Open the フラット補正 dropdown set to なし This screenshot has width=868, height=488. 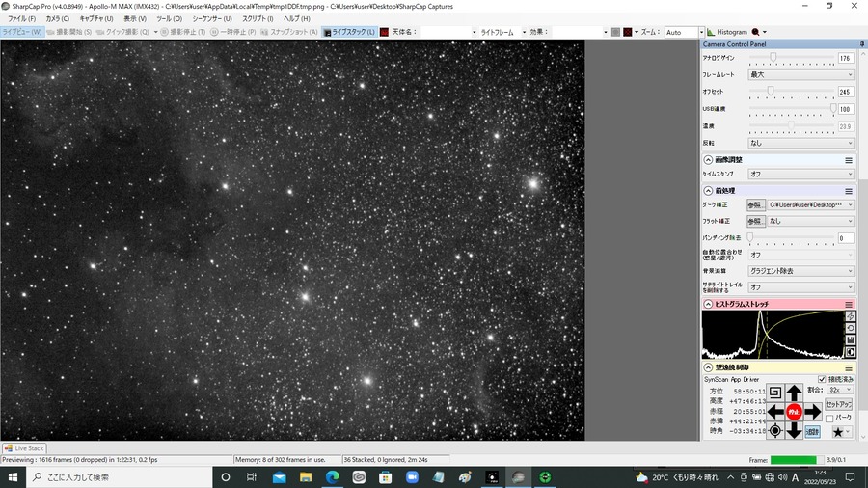(811, 221)
